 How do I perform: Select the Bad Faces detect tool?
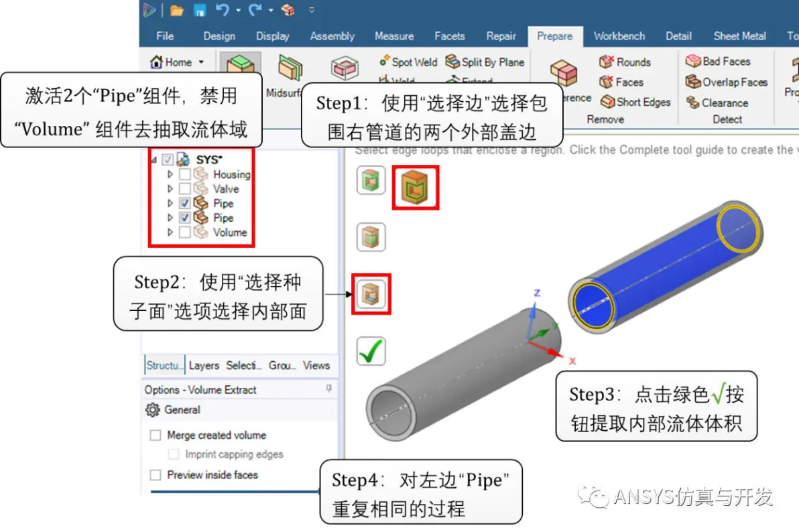718,61
